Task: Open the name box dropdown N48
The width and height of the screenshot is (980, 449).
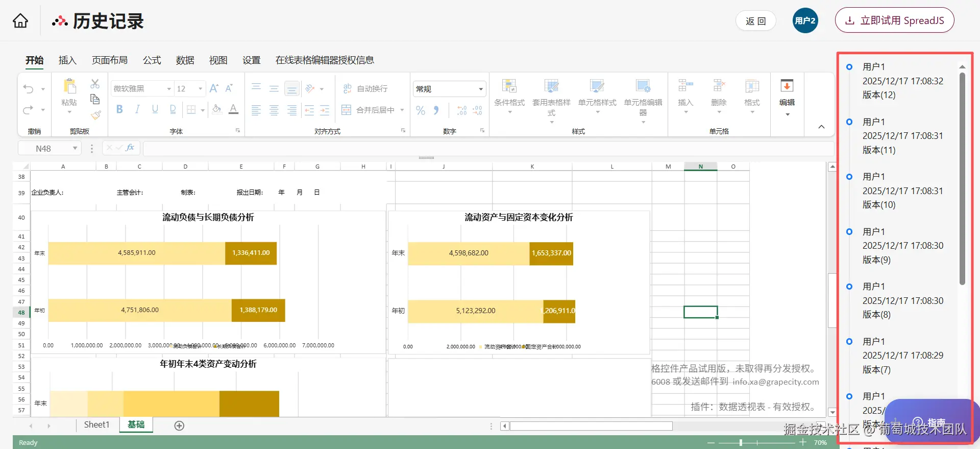Action: click(75, 148)
